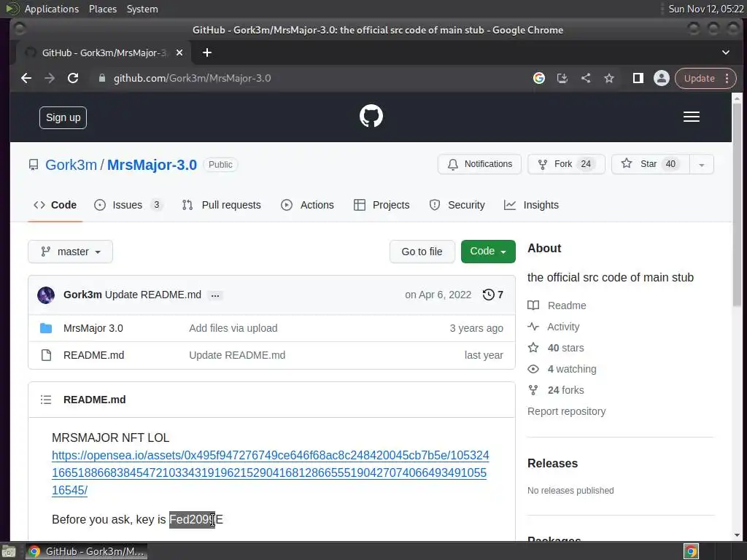The image size is (747, 560).
Task: Open the Gork3m owner link
Action: [71, 165]
